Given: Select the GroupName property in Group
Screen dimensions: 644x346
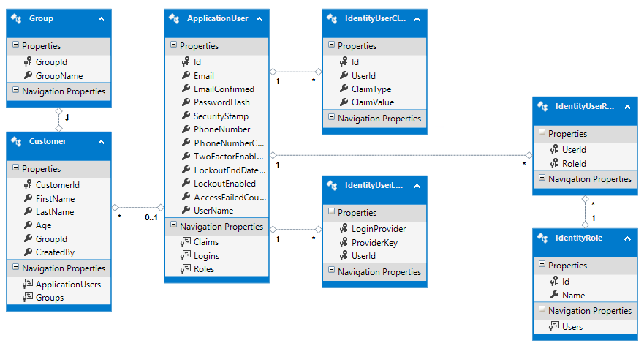Looking at the screenshot, I should (x=59, y=75).
